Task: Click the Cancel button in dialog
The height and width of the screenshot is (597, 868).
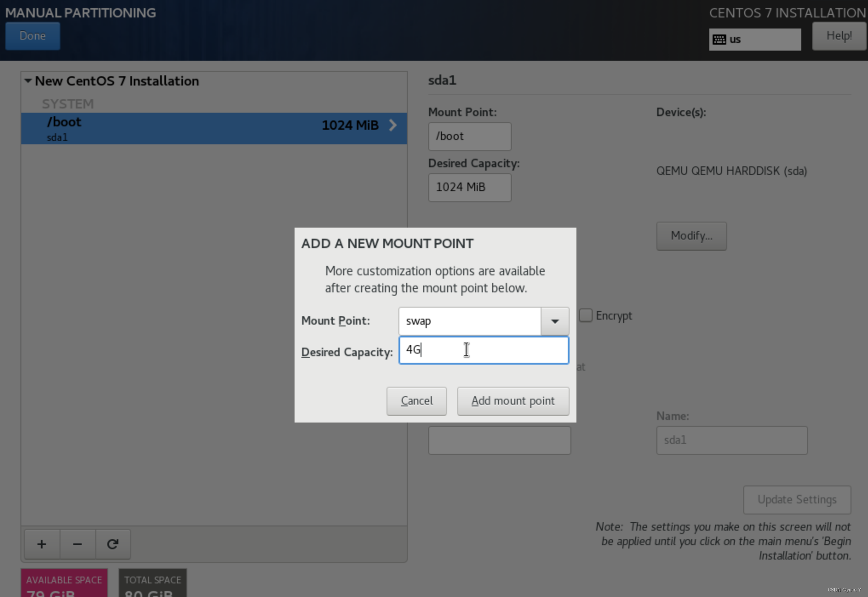Action: (x=417, y=401)
